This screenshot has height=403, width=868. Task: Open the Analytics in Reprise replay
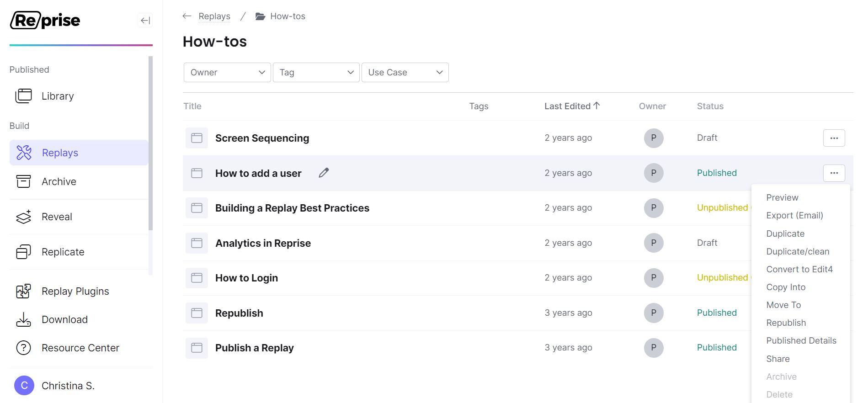tap(263, 243)
